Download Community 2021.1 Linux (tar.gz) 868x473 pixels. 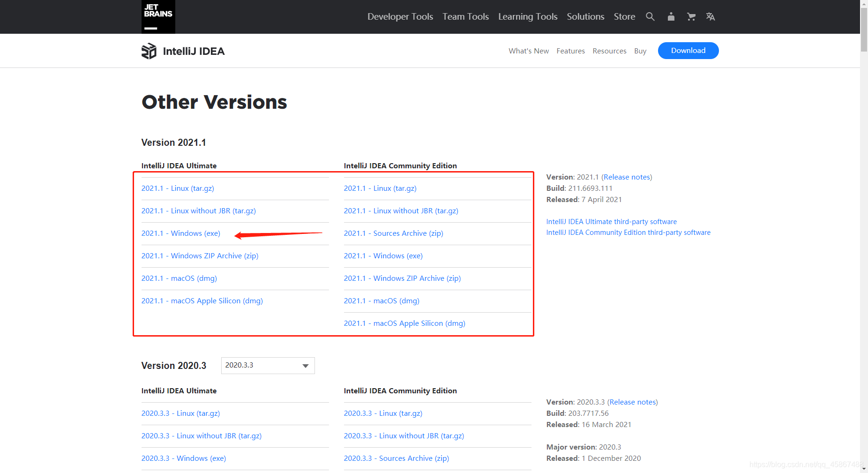(380, 188)
